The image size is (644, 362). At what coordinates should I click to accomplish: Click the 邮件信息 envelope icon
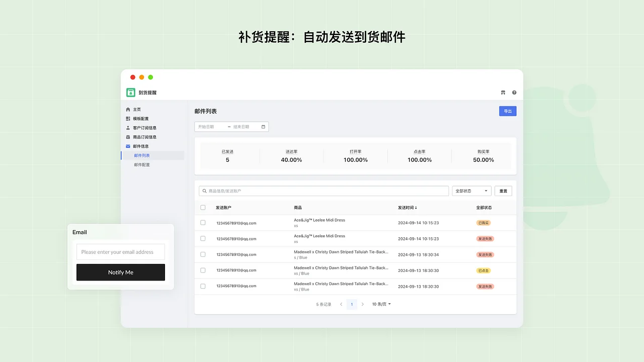pyautogui.click(x=128, y=146)
